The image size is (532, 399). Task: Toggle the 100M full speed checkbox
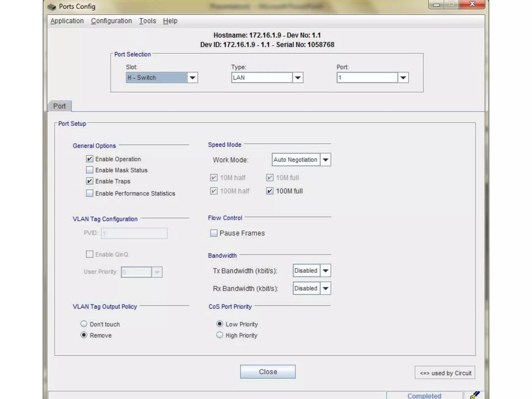coord(270,191)
